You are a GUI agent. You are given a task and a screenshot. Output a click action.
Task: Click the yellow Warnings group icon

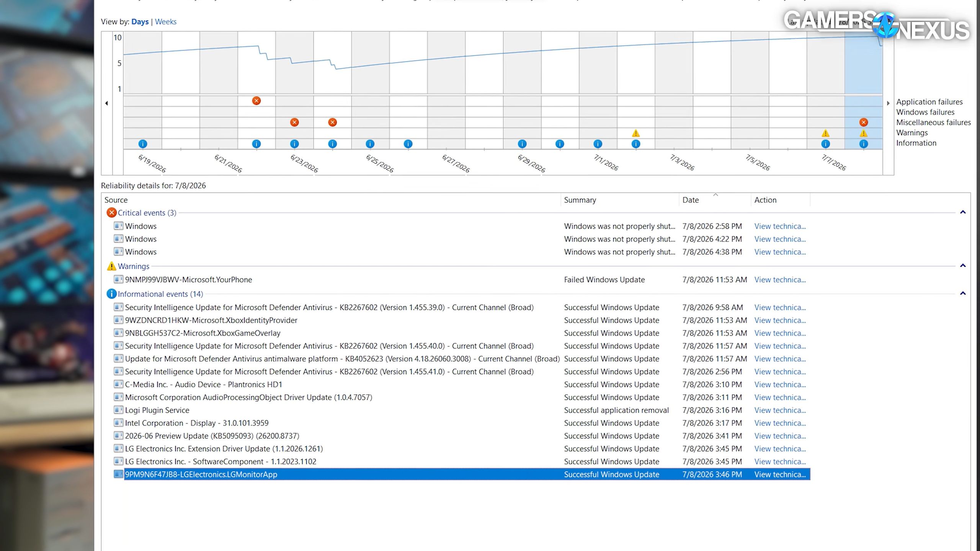point(111,266)
